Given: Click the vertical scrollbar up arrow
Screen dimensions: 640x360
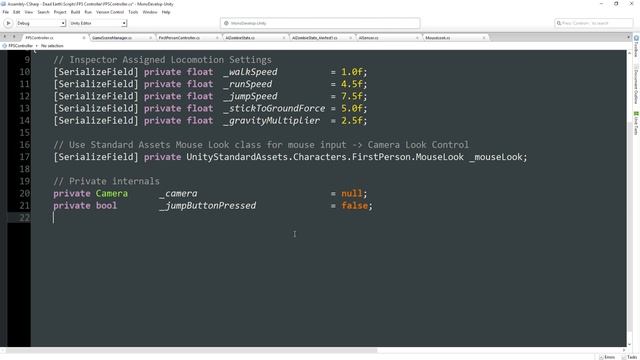Looking at the screenshot, I should (629, 53).
